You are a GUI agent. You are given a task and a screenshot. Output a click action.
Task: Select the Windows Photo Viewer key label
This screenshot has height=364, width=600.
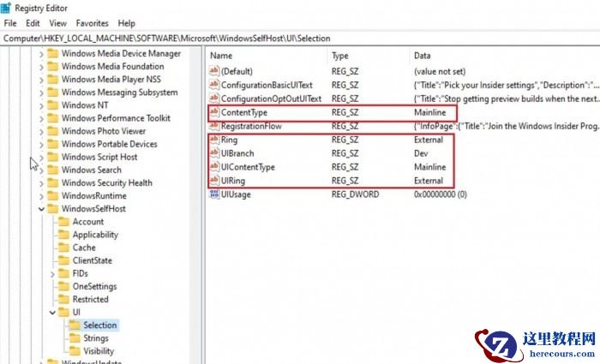[104, 131]
